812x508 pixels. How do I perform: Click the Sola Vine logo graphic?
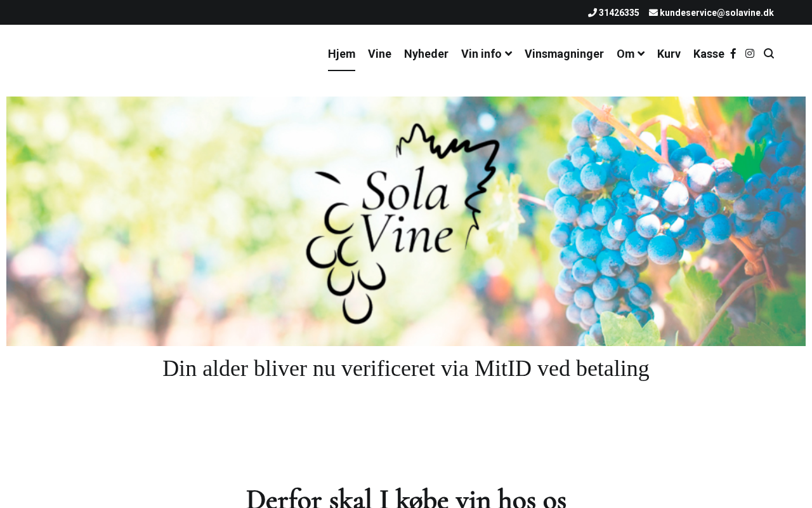(x=403, y=222)
